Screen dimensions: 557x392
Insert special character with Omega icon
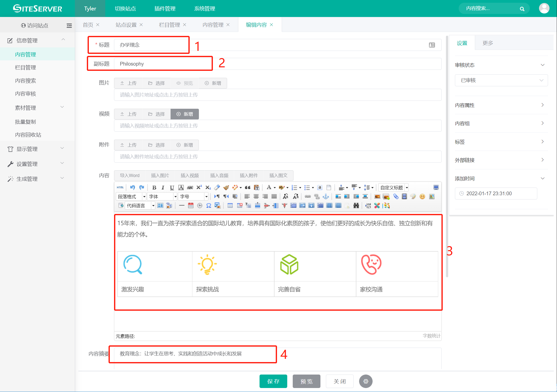[x=209, y=205]
